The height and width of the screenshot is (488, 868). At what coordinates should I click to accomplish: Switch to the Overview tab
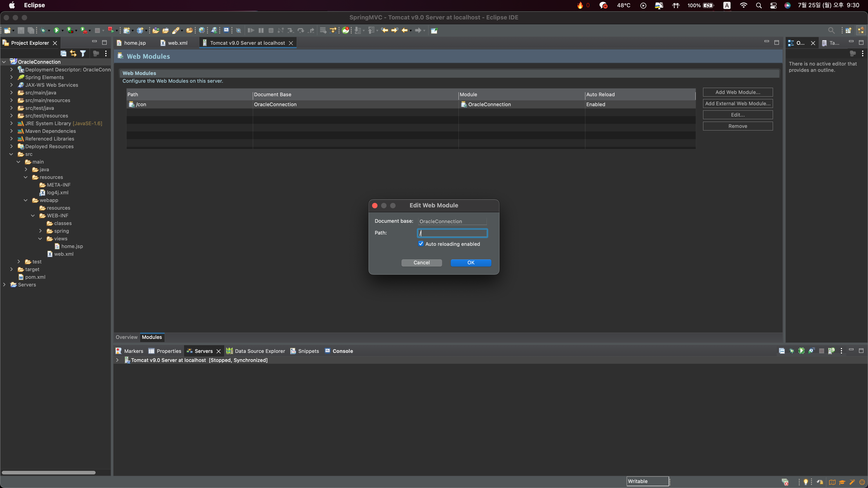click(126, 337)
